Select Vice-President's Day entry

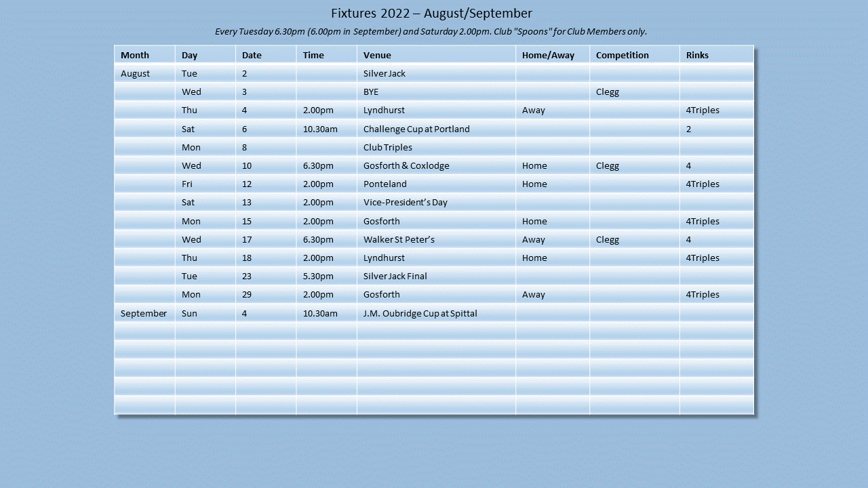point(406,202)
